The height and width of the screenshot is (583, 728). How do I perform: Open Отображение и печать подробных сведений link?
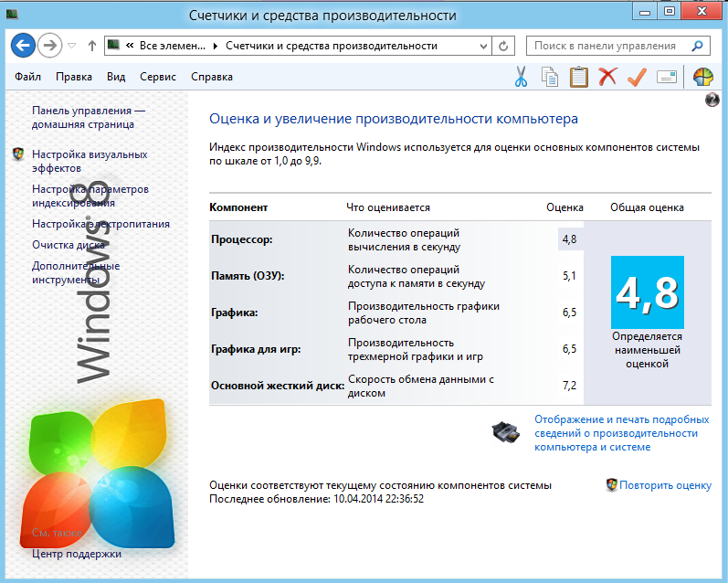click(x=622, y=433)
